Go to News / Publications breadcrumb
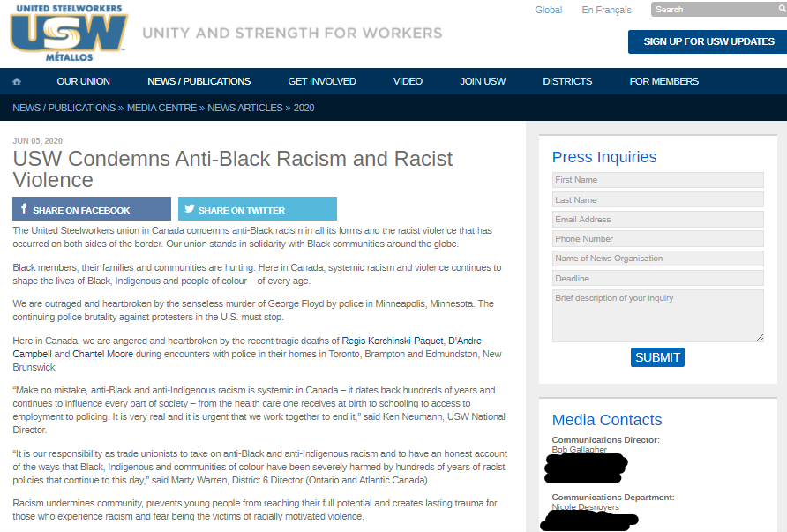Screen dimensions: 787x532 click(x=64, y=108)
